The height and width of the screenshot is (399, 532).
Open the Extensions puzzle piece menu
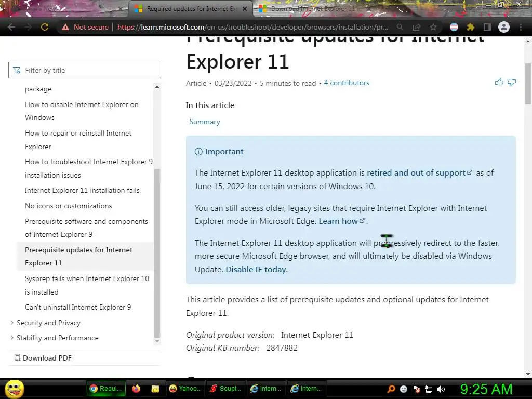(471, 27)
